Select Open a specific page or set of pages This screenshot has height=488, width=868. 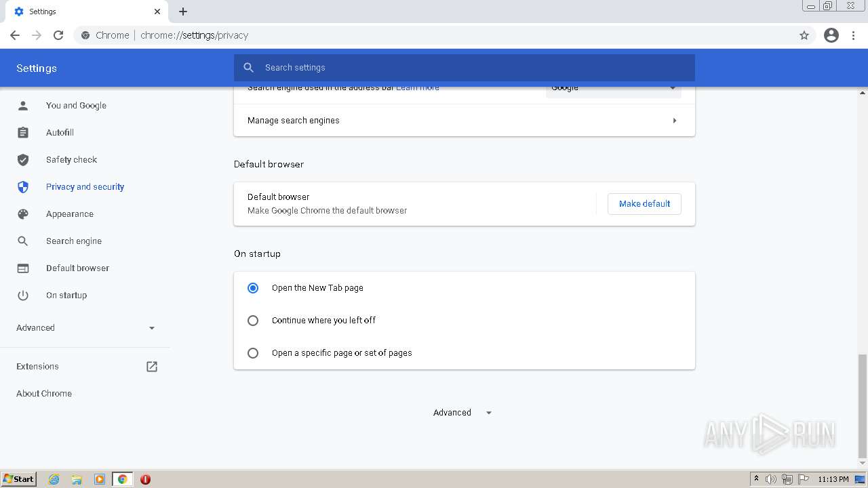point(253,353)
